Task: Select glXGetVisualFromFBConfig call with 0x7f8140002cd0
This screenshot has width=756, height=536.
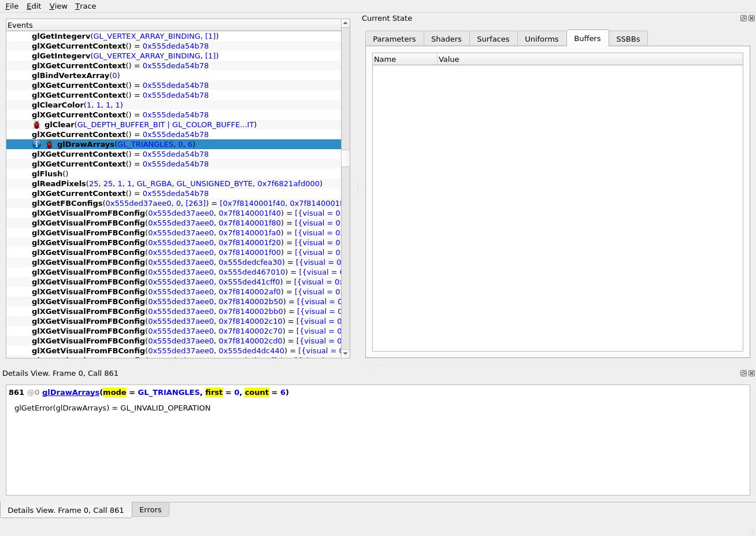Action: click(x=173, y=341)
